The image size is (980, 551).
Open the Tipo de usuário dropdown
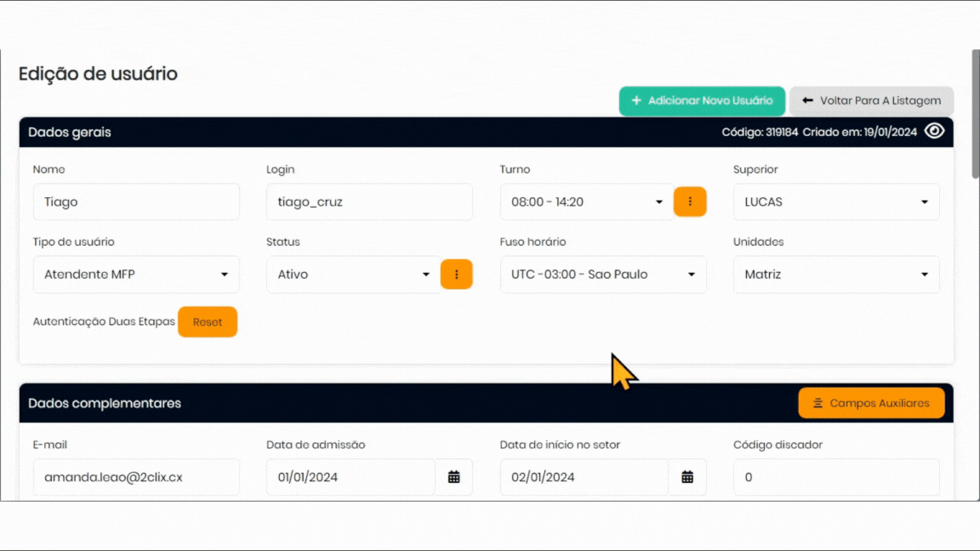(x=136, y=275)
